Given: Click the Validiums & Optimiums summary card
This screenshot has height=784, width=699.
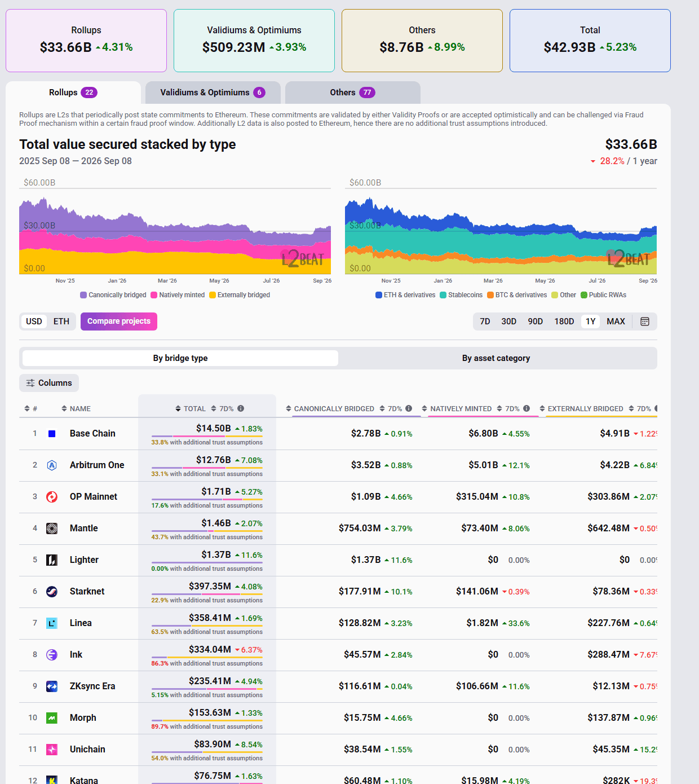Looking at the screenshot, I should click(x=254, y=41).
